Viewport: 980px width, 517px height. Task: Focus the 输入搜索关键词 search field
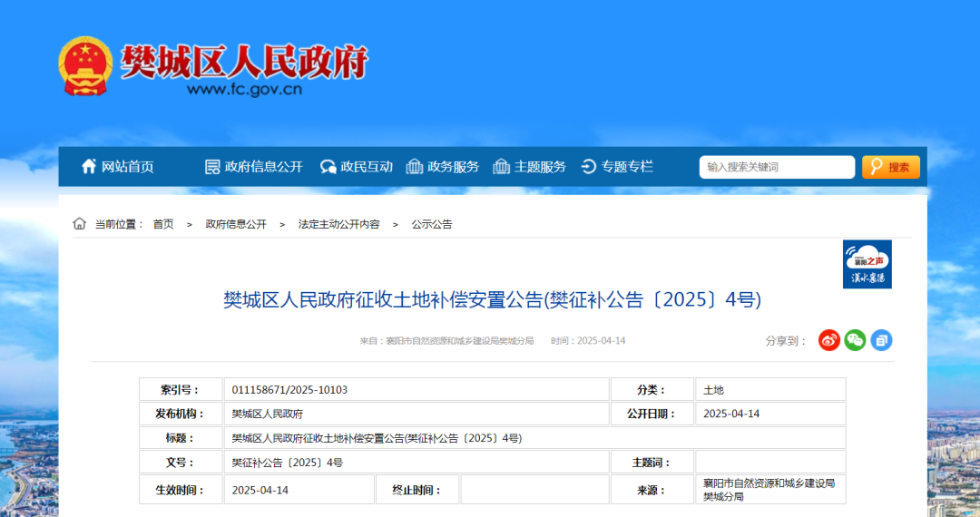coord(777,167)
